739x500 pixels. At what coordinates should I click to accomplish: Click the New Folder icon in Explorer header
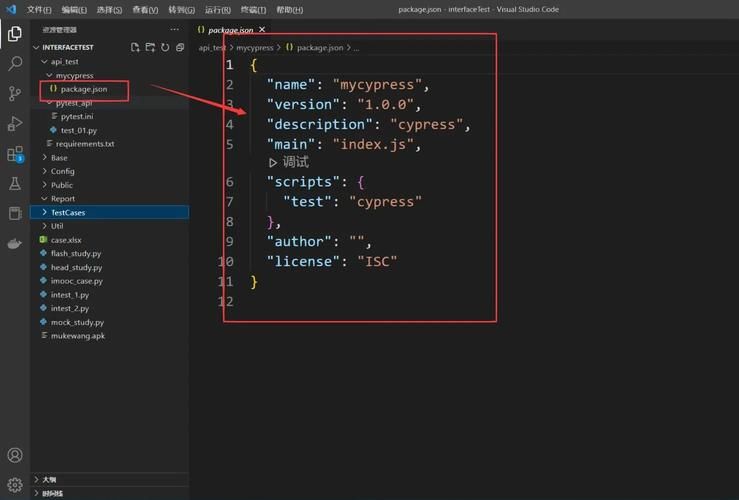150,47
